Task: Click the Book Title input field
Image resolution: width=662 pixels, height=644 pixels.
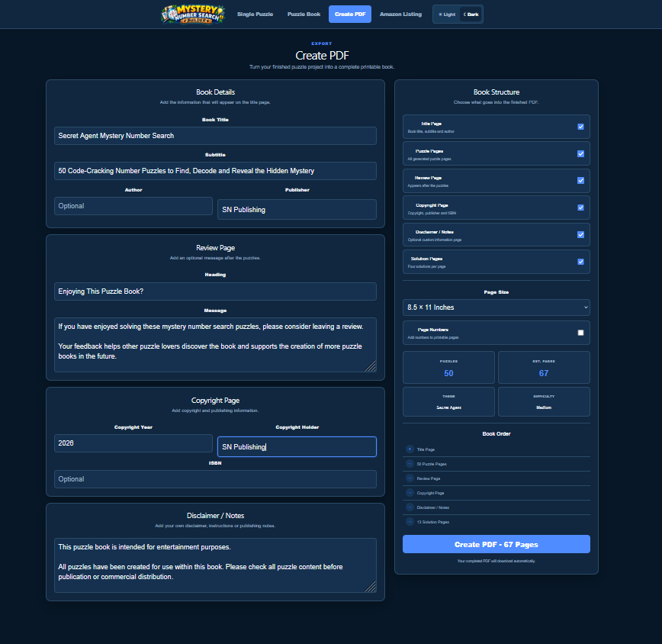Action: click(x=215, y=136)
